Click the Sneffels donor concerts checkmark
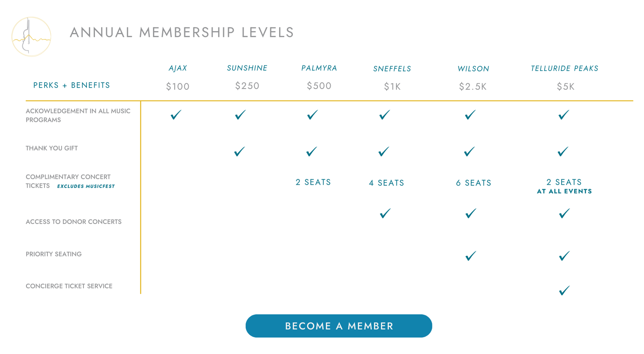The image size is (644, 354). [385, 213]
